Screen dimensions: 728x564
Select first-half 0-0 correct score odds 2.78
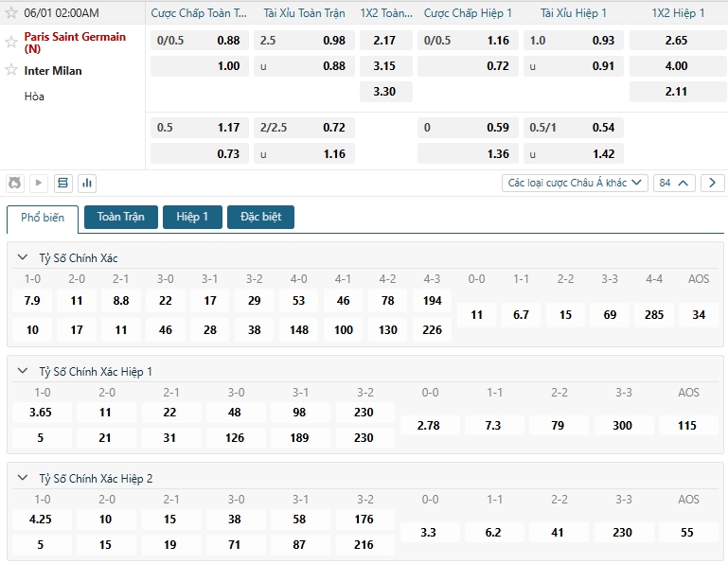pyautogui.click(x=428, y=426)
